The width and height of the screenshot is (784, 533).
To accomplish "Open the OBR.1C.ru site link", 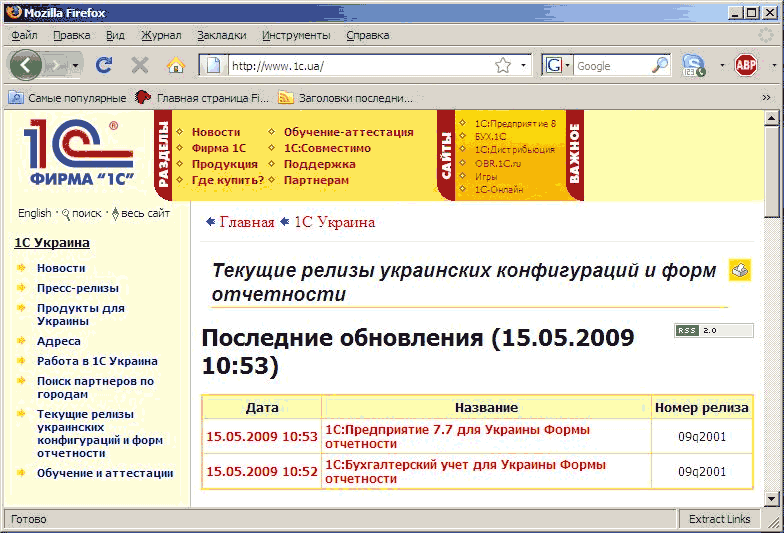I will tap(498, 163).
